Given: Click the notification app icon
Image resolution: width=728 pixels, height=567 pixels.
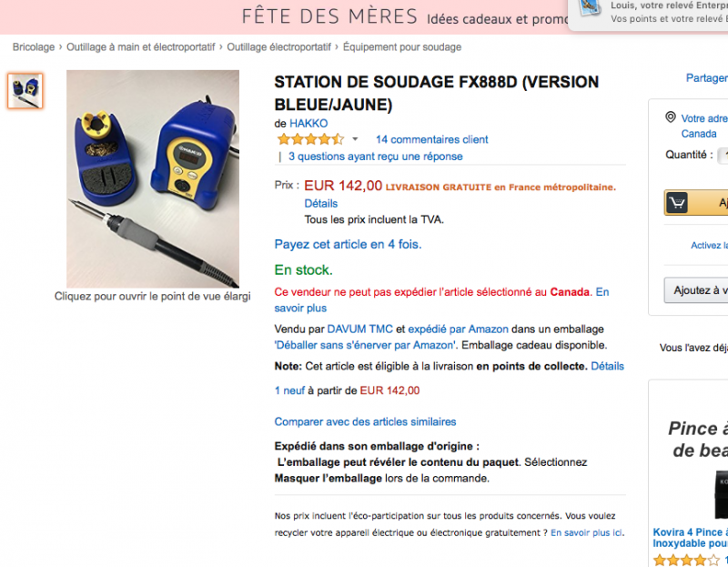Looking at the screenshot, I should pos(590,8).
